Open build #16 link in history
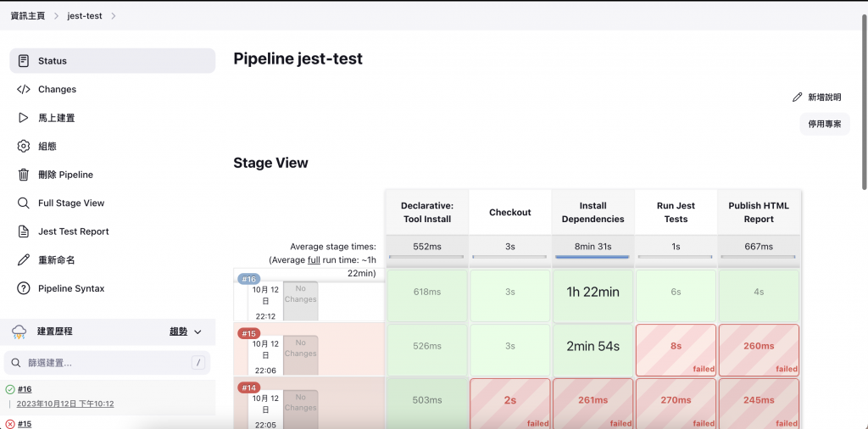This screenshot has height=429, width=868. [x=25, y=389]
